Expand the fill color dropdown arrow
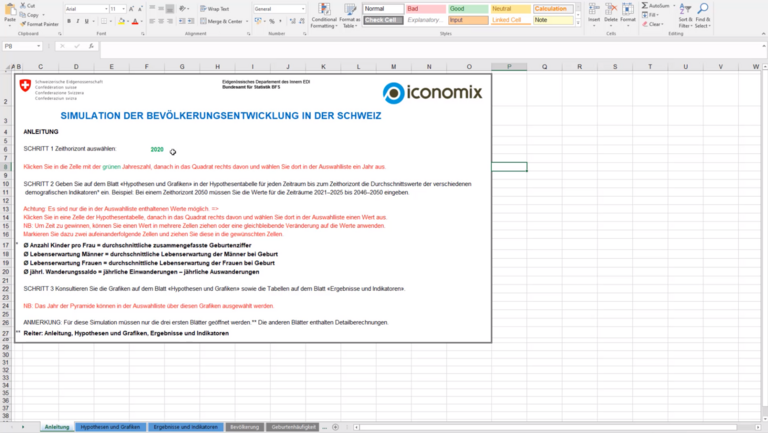The width and height of the screenshot is (768, 433). tap(127, 21)
